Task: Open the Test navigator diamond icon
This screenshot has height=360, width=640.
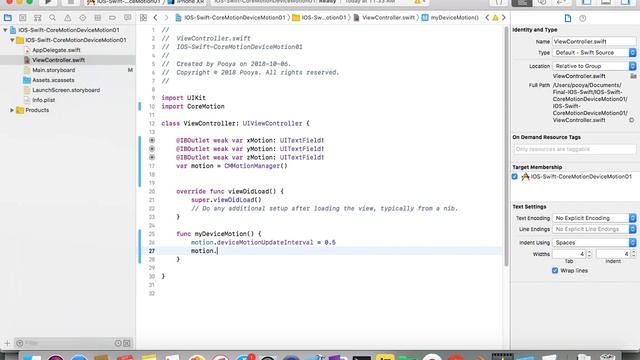Action: (x=82, y=18)
